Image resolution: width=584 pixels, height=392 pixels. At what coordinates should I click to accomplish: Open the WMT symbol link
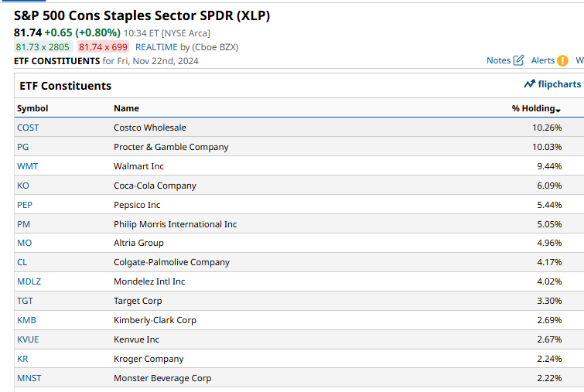click(x=28, y=166)
